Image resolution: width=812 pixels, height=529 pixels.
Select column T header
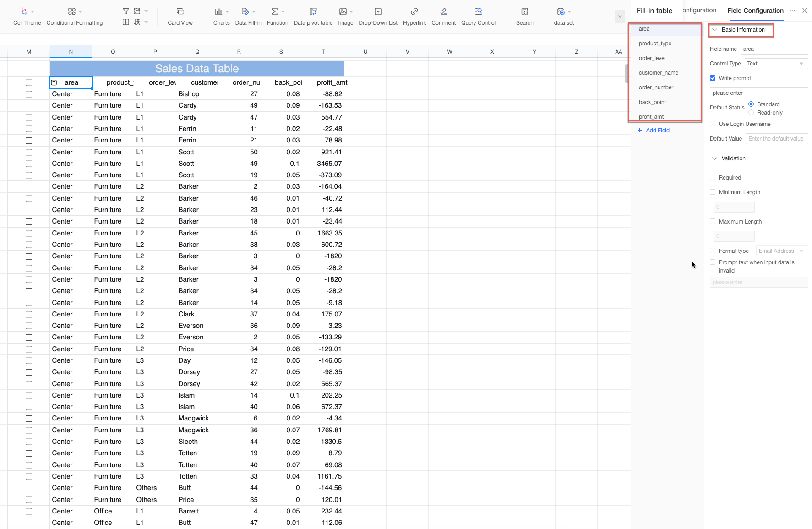(323, 52)
